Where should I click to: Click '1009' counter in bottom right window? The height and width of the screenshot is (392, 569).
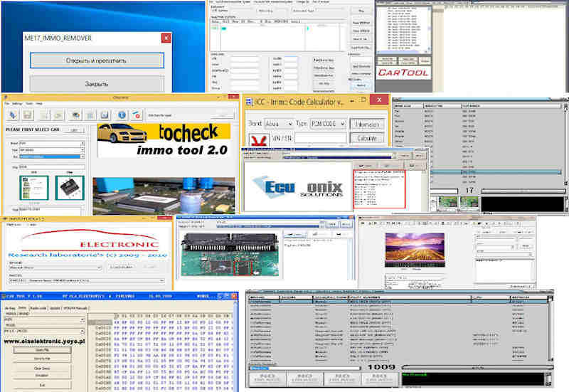381,367
